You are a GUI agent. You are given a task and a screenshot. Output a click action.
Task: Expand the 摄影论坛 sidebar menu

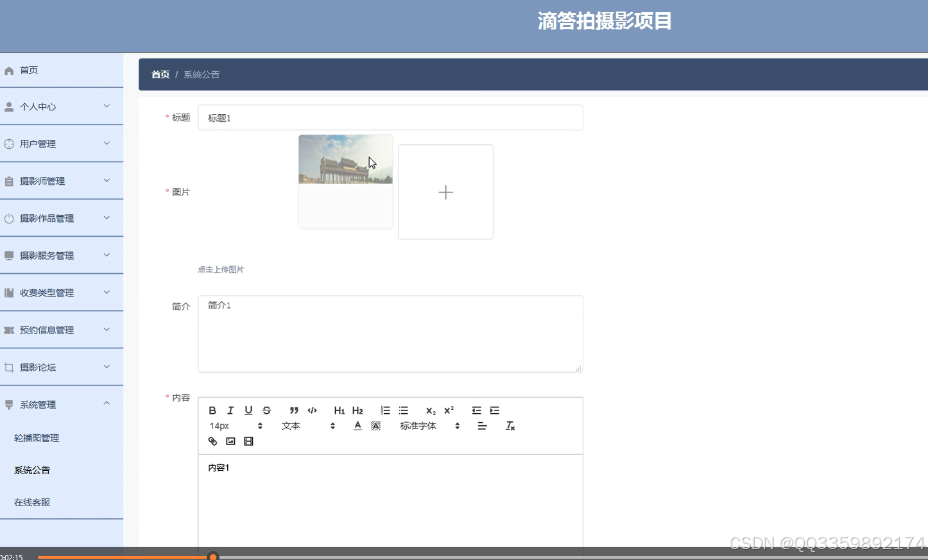click(62, 367)
